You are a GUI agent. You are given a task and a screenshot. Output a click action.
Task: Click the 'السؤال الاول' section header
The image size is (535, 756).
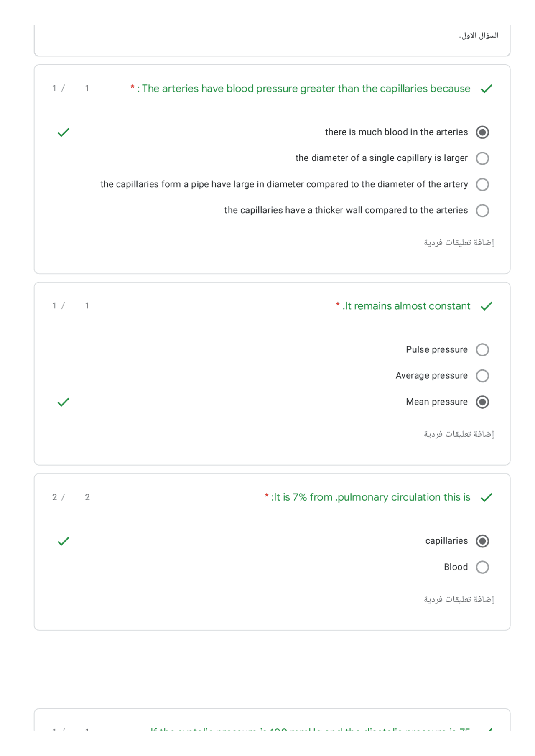tap(478, 36)
